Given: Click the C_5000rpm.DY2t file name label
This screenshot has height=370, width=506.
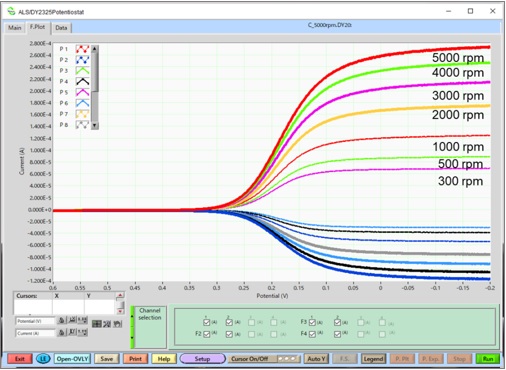Looking at the screenshot, I should (x=329, y=25).
